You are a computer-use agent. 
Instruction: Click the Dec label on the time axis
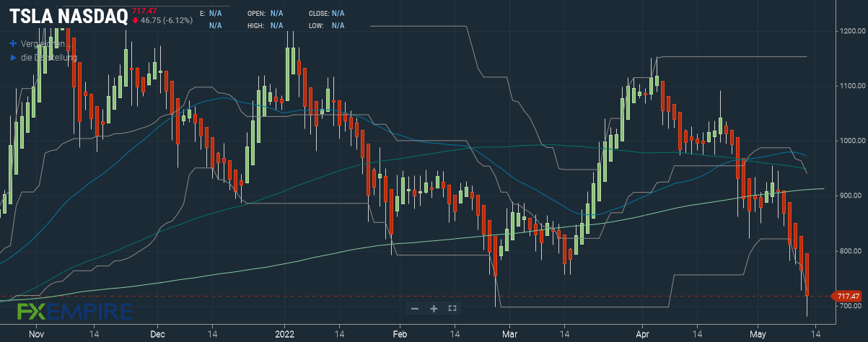coord(158,334)
